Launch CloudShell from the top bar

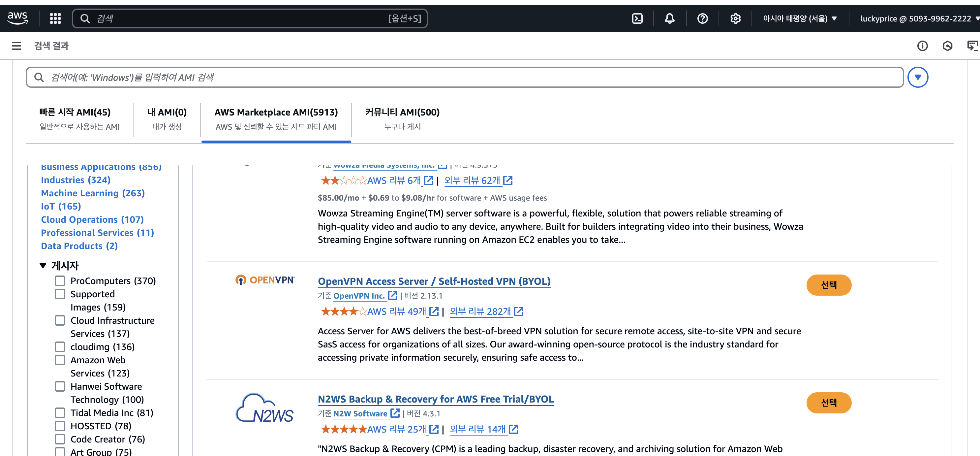click(x=637, y=18)
